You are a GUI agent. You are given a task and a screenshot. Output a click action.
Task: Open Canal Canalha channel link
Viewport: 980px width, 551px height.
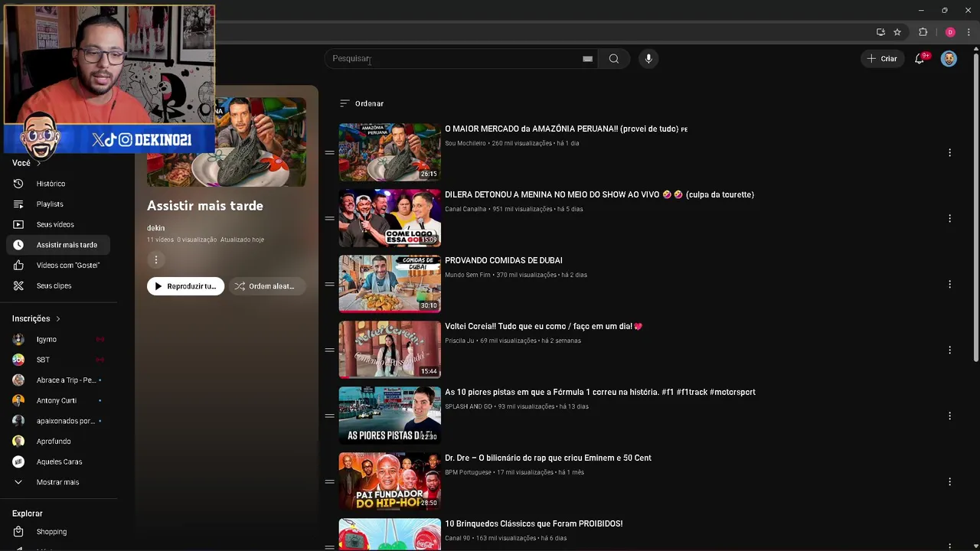(x=465, y=209)
